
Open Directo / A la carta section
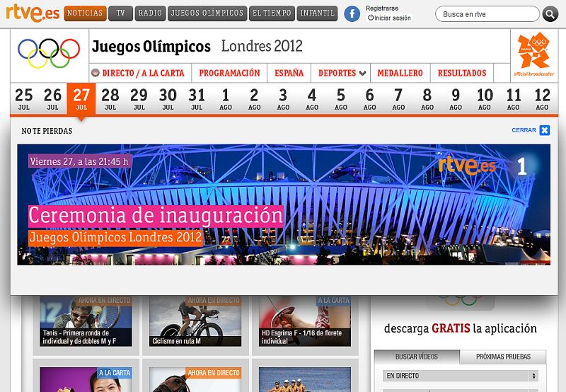(x=139, y=73)
